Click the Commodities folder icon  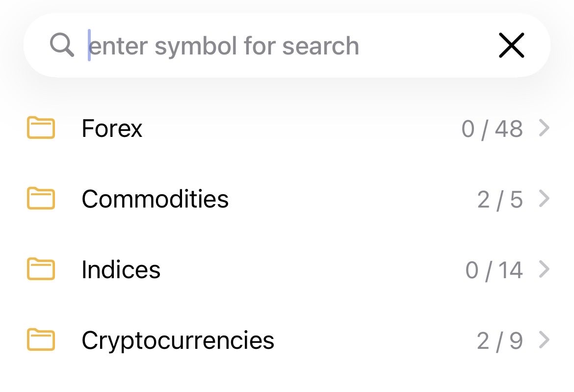coord(41,199)
